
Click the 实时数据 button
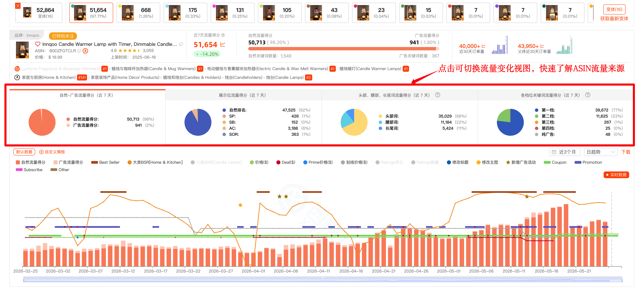pyautogui.click(x=616, y=175)
